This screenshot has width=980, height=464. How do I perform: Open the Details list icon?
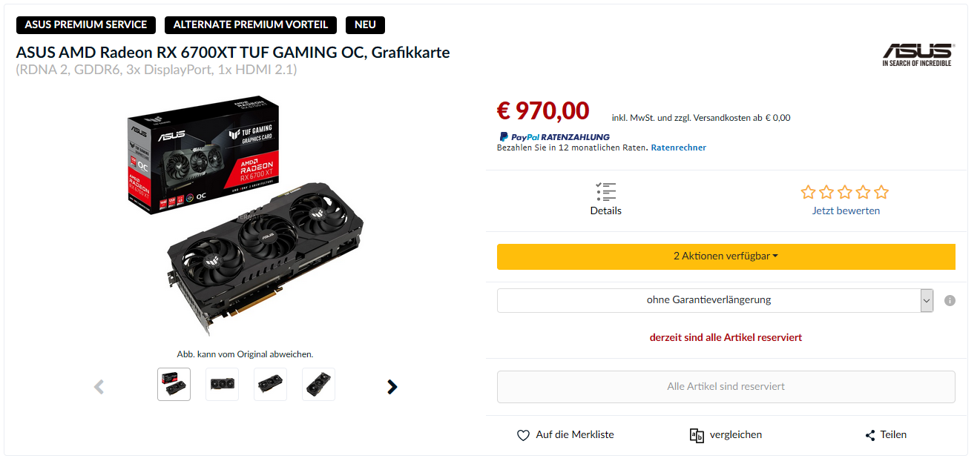tap(606, 192)
